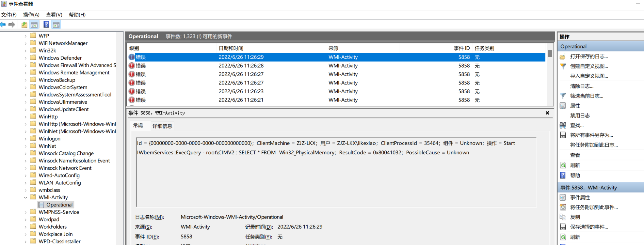Click the 查找 binoculars icon
The image size is (644, 245).
tap(563, 125)
